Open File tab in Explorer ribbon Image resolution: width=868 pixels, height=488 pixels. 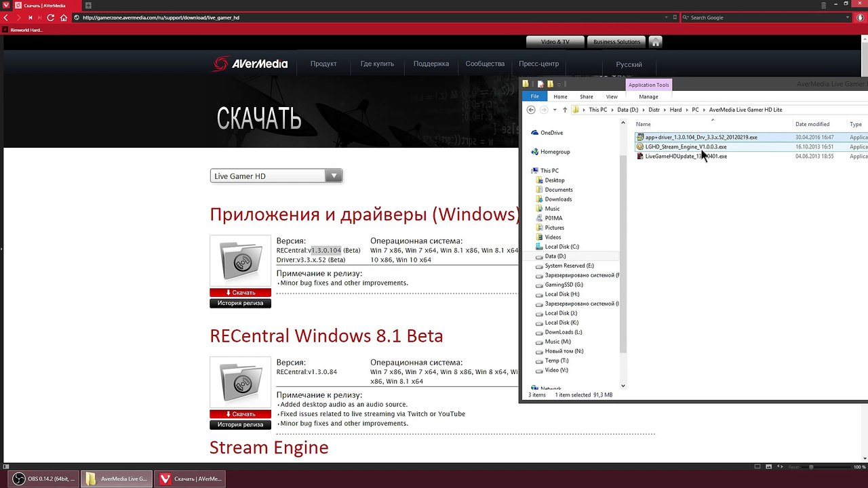(x=534, y=97)
